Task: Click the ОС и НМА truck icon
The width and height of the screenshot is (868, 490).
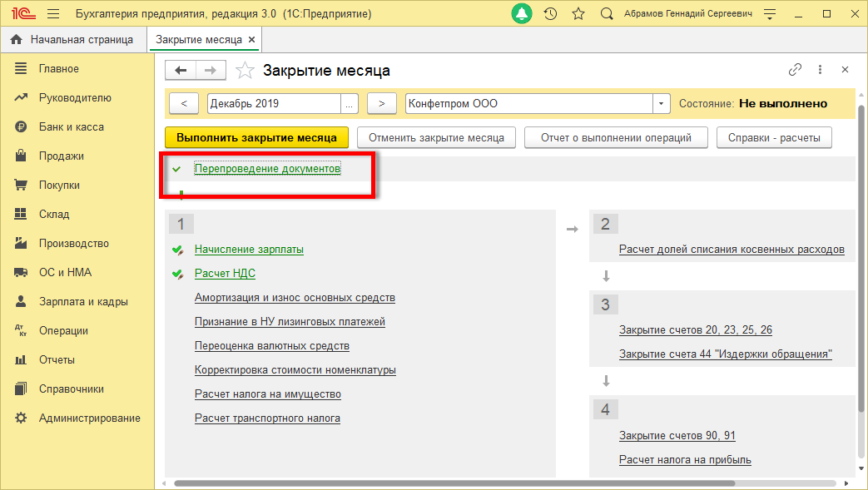Action: coord(21,272)
